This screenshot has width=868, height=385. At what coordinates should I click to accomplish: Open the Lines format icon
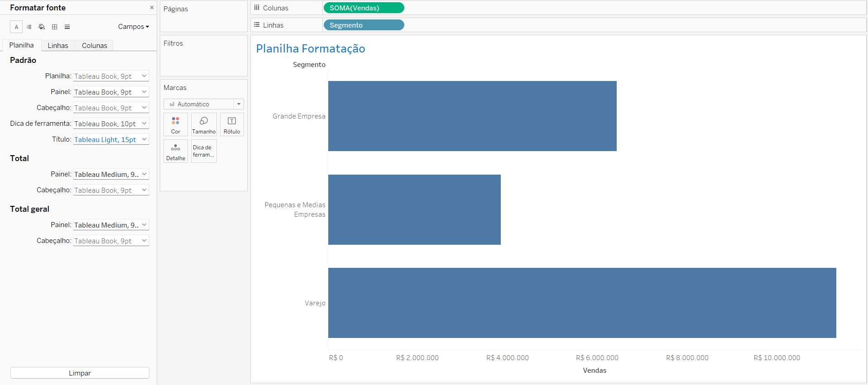(x=67, y=27)
